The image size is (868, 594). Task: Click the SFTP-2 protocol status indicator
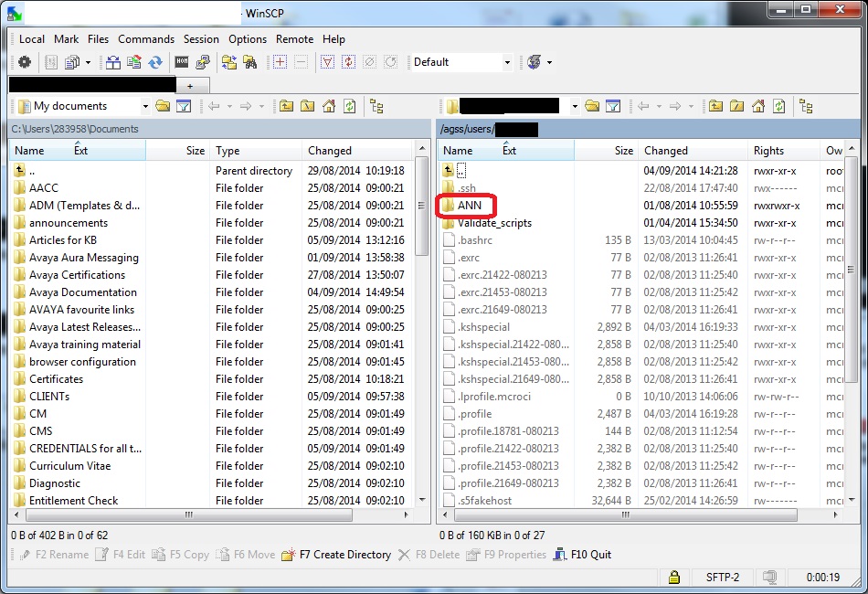click(x=723, y=578)
